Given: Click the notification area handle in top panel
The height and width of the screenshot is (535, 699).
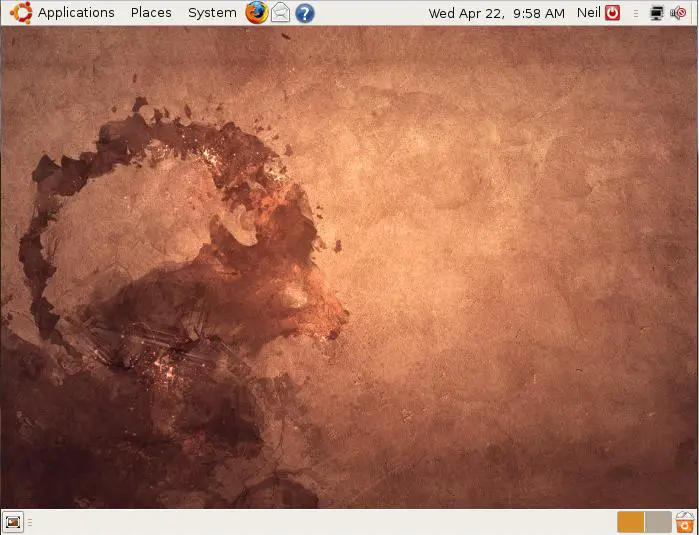Looking at the screenshot, I should pos(636,13).
